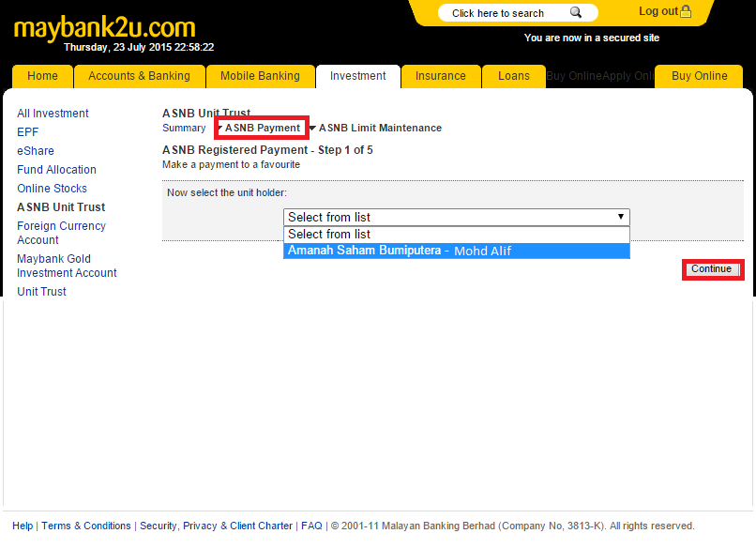This screenshot has height=549, width=756.
Task: Open Security, Privacy & Client Charter link
Action: [x=216, y=526]
